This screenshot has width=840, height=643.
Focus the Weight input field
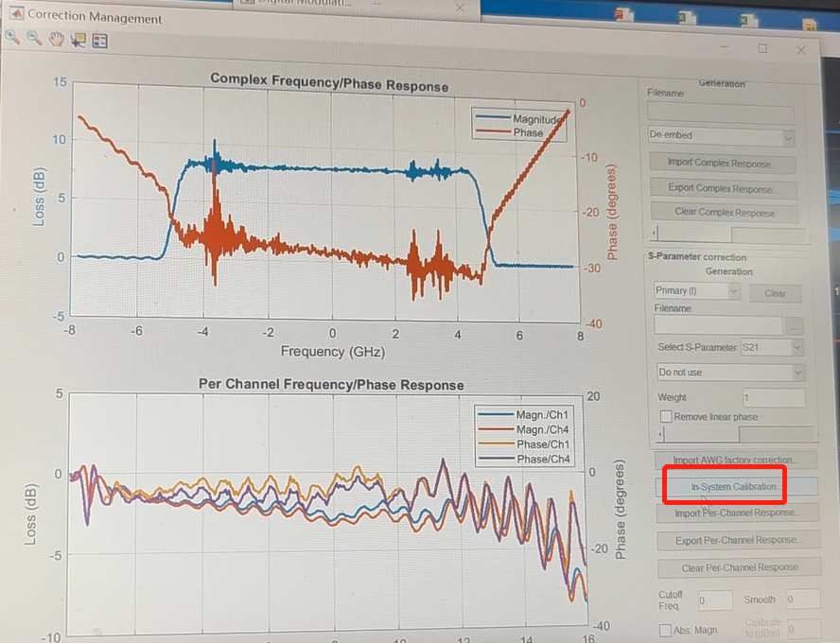click(774, 398)
